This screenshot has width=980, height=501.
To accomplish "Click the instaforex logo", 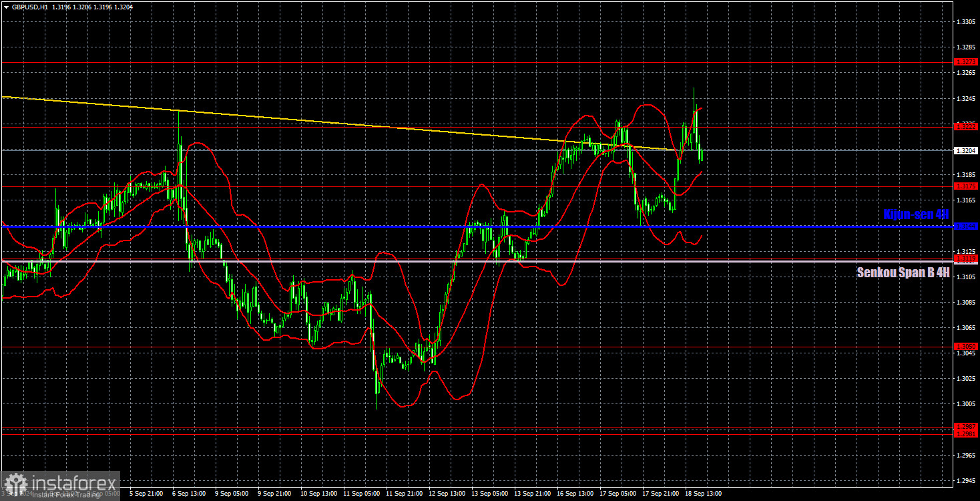I will (60, 485).
